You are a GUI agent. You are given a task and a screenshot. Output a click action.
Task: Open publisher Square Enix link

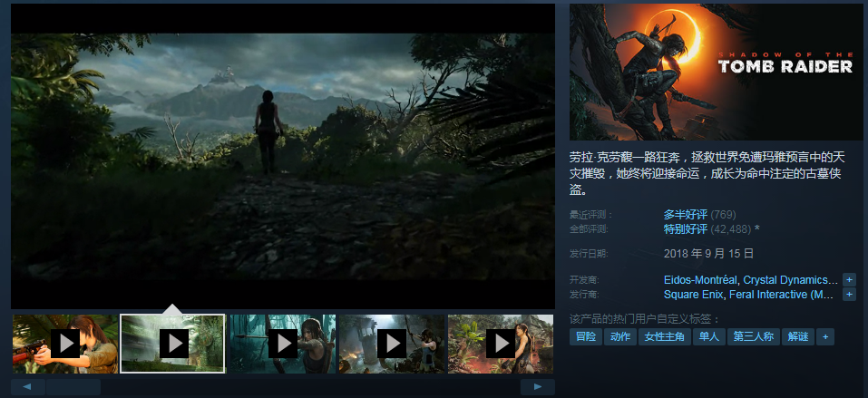[693, 295]
